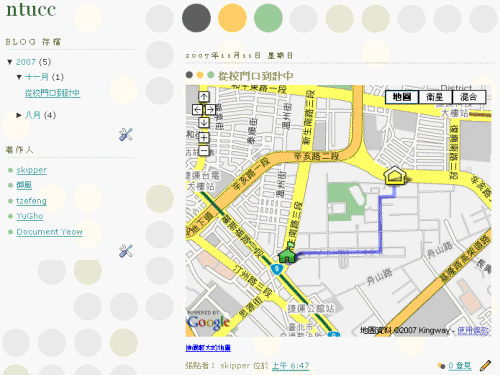
Task: Zoom out the map with minus button
Action: 204,150
